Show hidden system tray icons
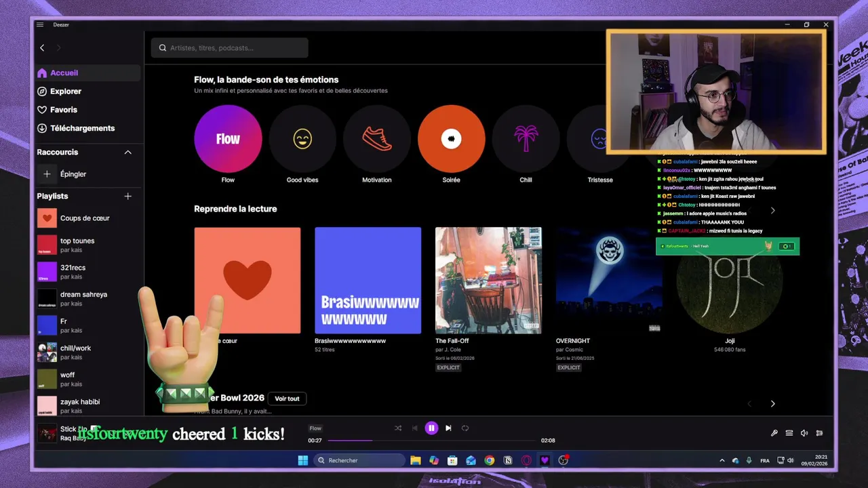 (x=723, y=460)
